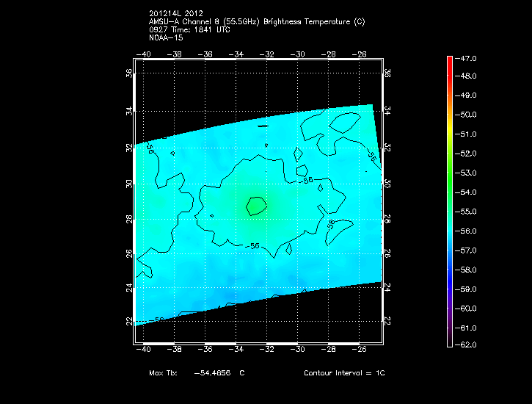Click the small closed contour at warm core center

click(x=255, y=206)
